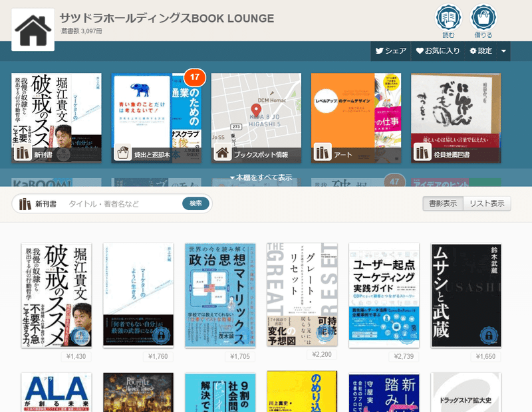Open the book ムサシと武蔵 cover

click(x=466, y=295)
